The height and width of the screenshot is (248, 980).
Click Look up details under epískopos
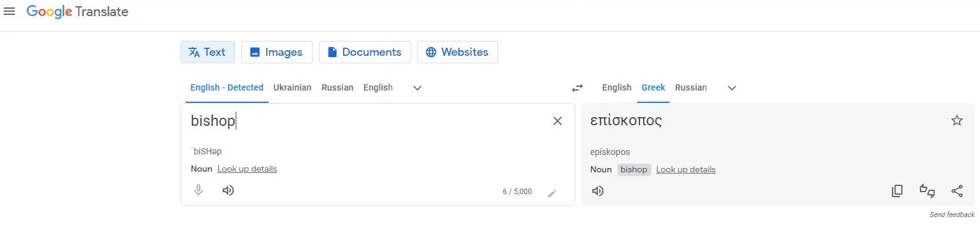pyautogui.click(x=685, y=169)
